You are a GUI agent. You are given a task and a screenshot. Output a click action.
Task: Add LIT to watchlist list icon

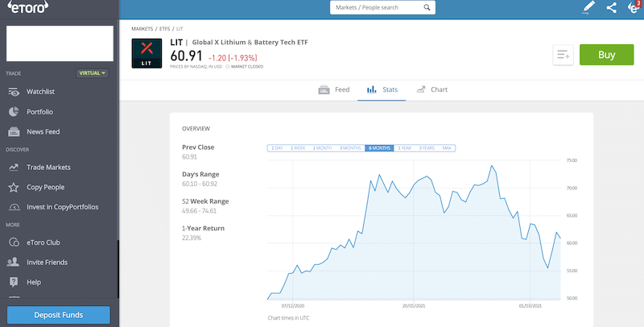[x=563, y=55]
